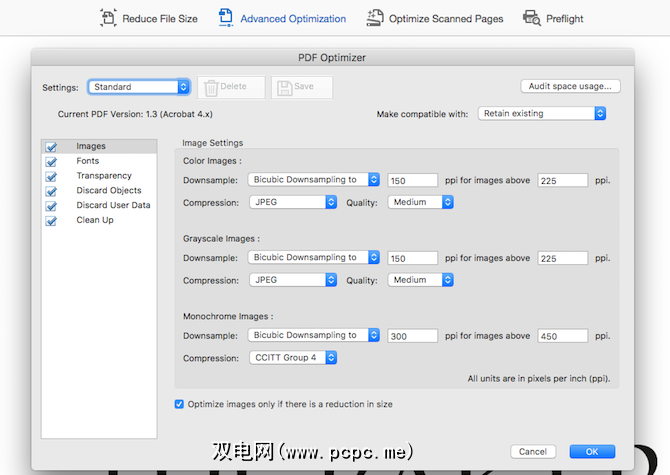Click the Save settings floppy icon
The image size is (670, 475).
283,87
